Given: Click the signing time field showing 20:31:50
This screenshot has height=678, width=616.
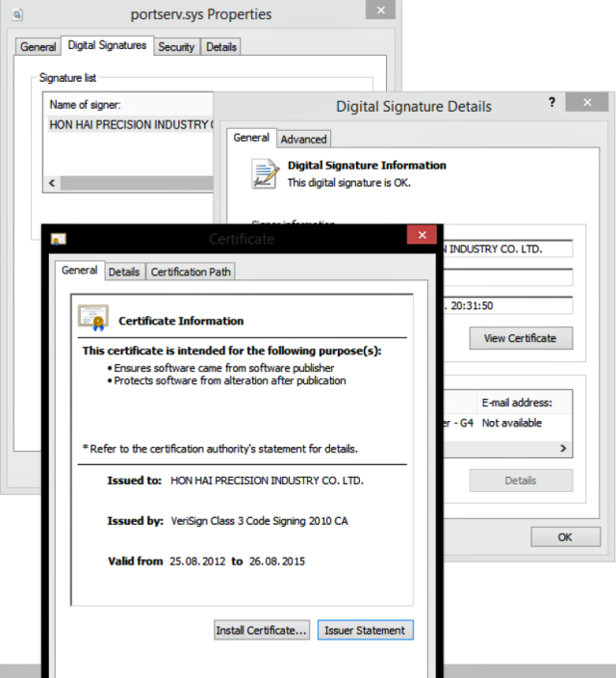Looking at the screenshot, I should click(x=507, y=305).
